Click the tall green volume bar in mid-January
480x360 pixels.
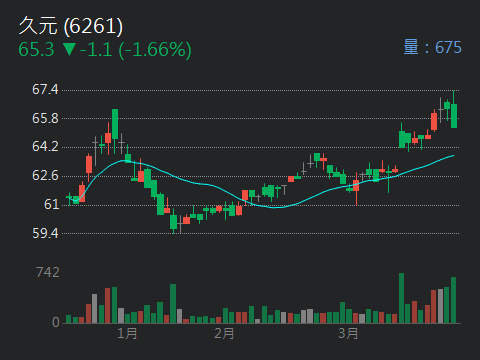[x=173, y=303]
